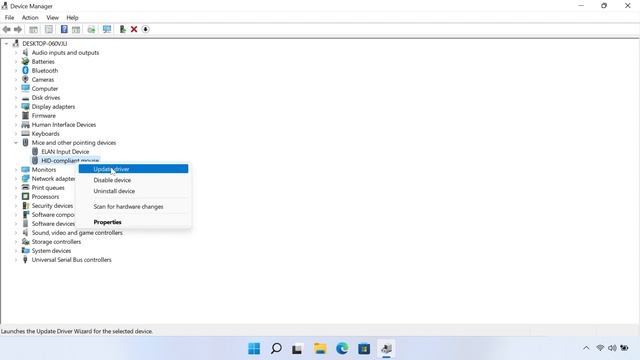This screenshot has width=640, height=360.
Task: Click the Forward arrow in the toolbar
Action: 18,29
